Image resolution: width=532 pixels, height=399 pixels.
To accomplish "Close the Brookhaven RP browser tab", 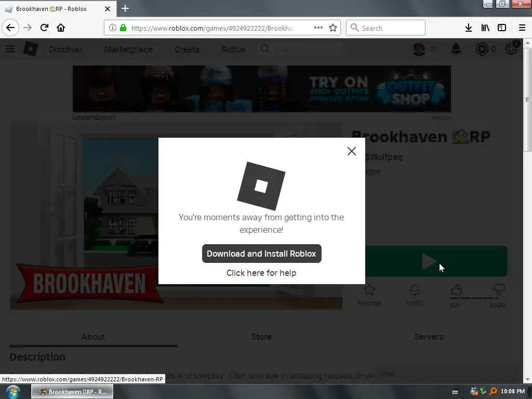I will (x=107, y=9).
